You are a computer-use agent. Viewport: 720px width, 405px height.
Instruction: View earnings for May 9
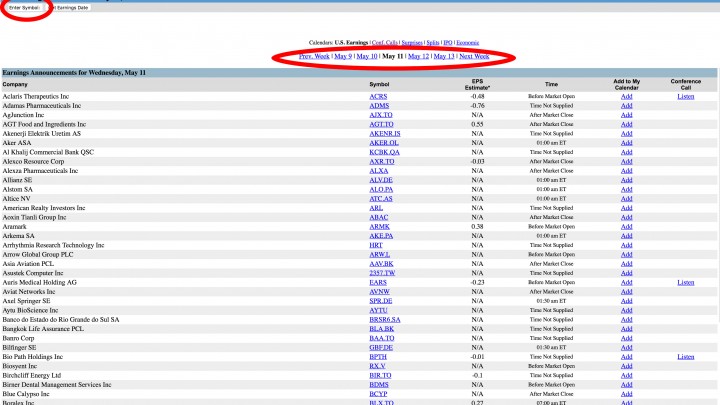pyautogui.click(x=343, y=56)
